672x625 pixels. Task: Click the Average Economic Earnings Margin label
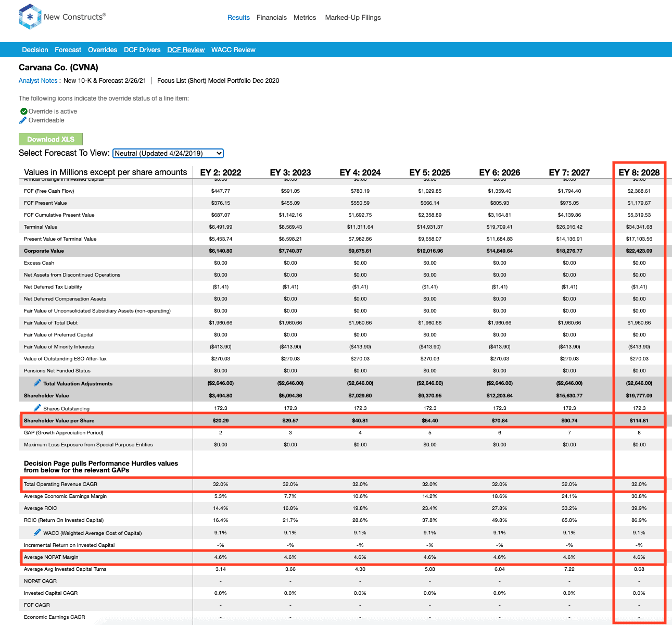tap(65, 496)
